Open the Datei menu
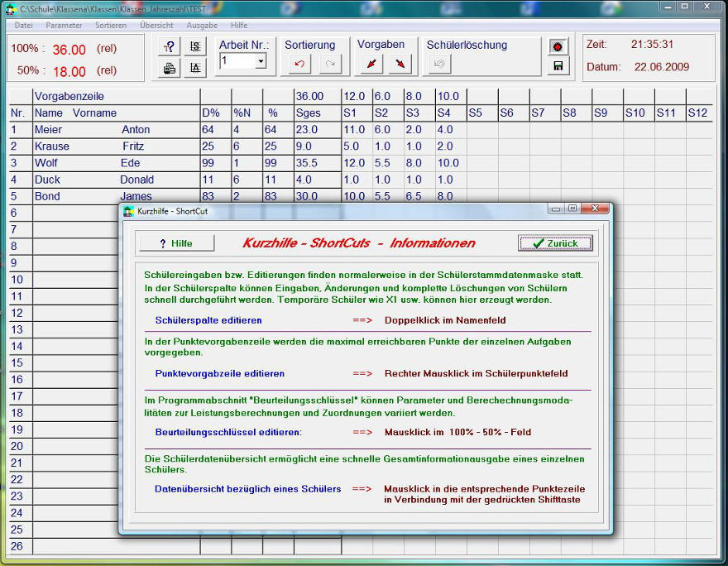728x566 pixels. coord(24,25)
